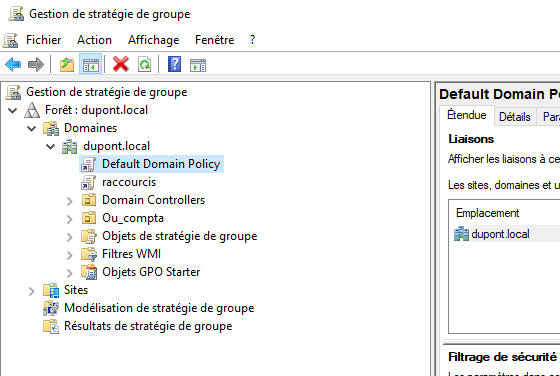Select the Domaines label
This screenshot has height=376, width=560.
tap(90, 128)
